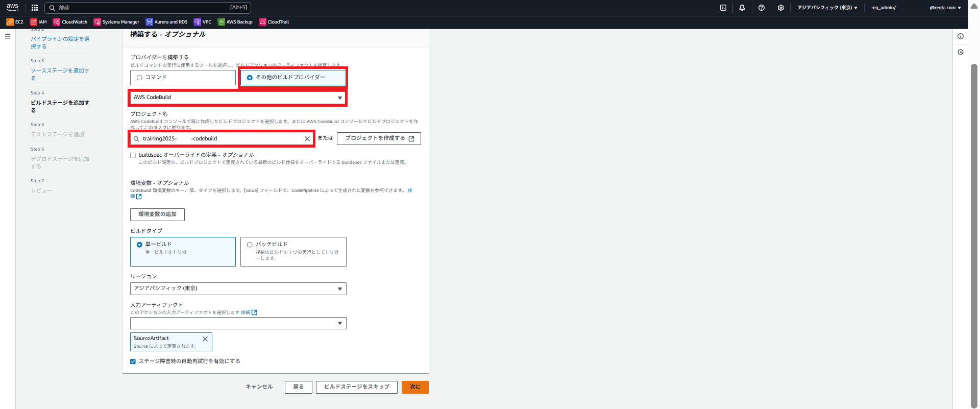Open the AWS Backup favorite shortcut
Viewport: 980px width, 409px height.
tap(235, 22)
